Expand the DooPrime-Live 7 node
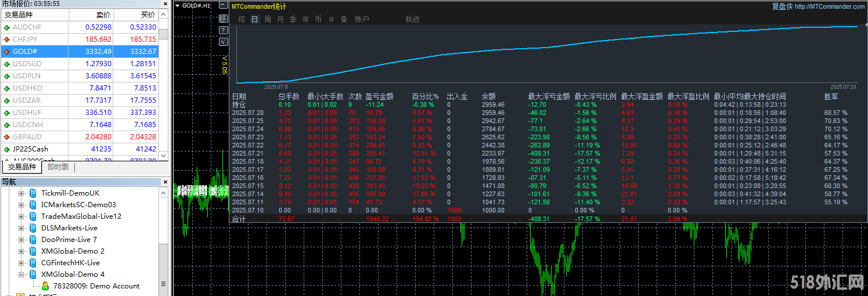 (x=22, y=240)
